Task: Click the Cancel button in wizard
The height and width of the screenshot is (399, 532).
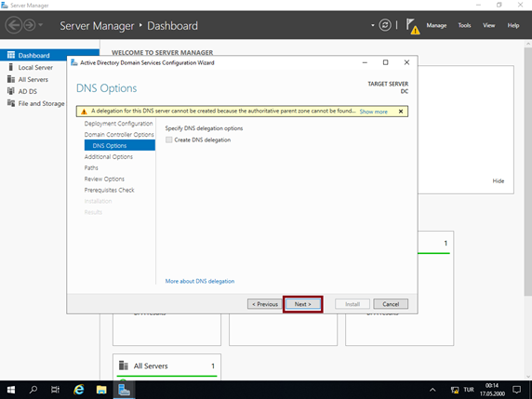Action: 391,304
